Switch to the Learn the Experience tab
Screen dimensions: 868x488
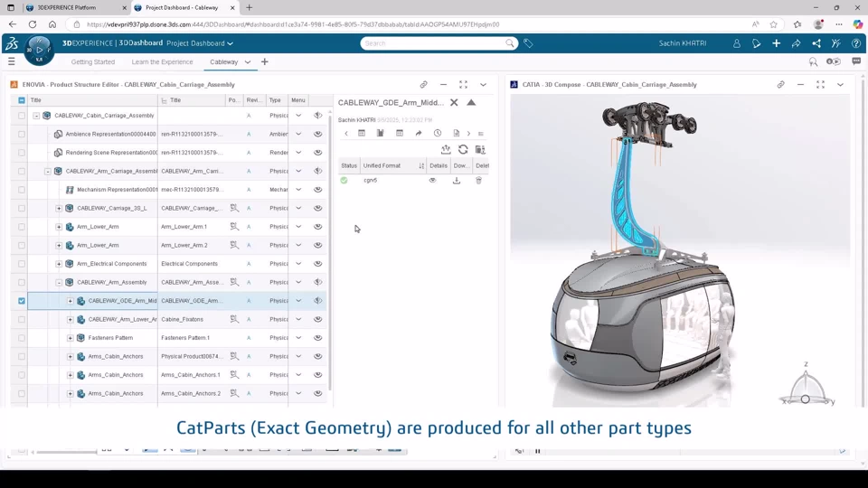pyautogui.click(x=162, y=62)
